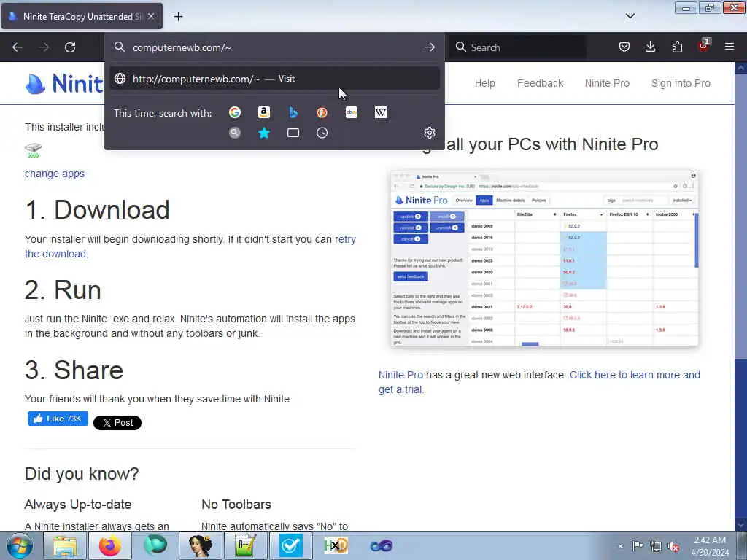Screen dimensions: 747x560
Task: Click the page scroll-down arrow
Action: [x=741, y=525]
